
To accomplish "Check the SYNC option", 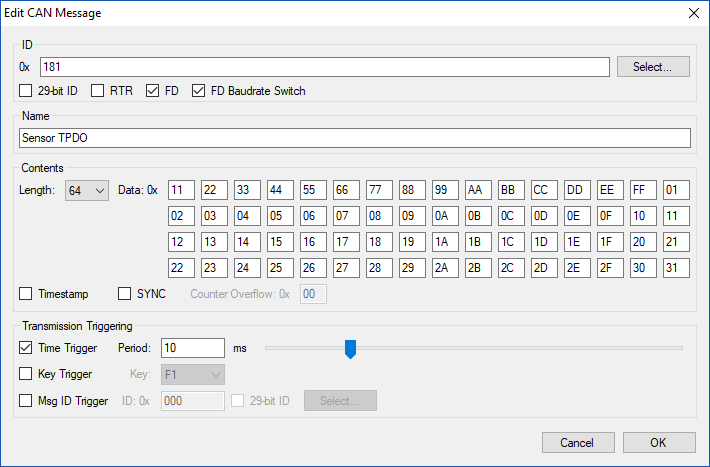I will tap(125, 294).
